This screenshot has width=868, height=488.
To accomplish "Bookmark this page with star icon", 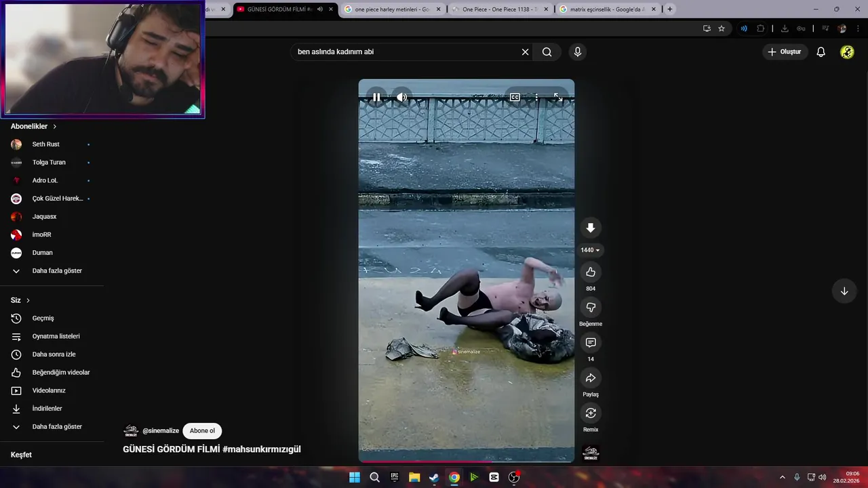I will (x=722, y=28).
